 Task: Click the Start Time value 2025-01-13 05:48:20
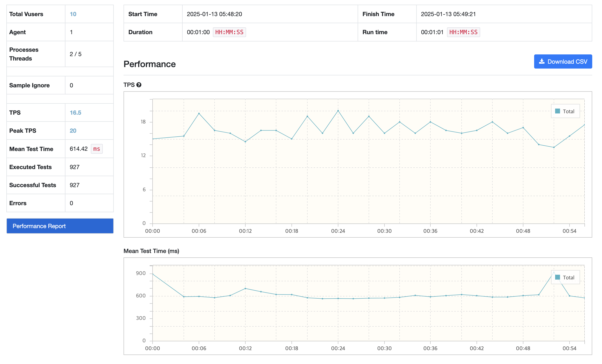214,14
